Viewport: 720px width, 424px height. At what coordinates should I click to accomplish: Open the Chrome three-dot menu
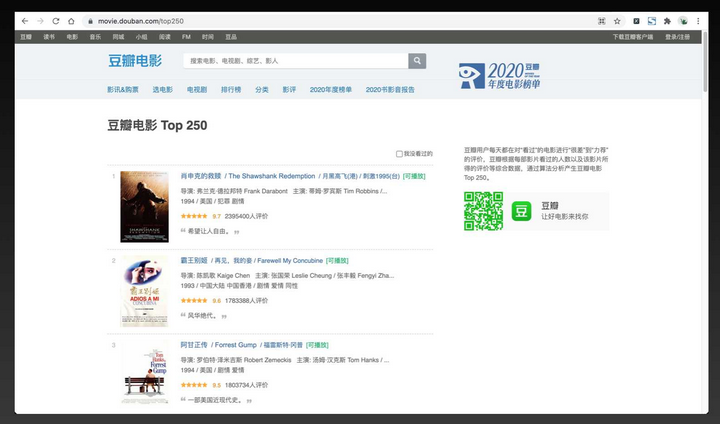point(698,21)
